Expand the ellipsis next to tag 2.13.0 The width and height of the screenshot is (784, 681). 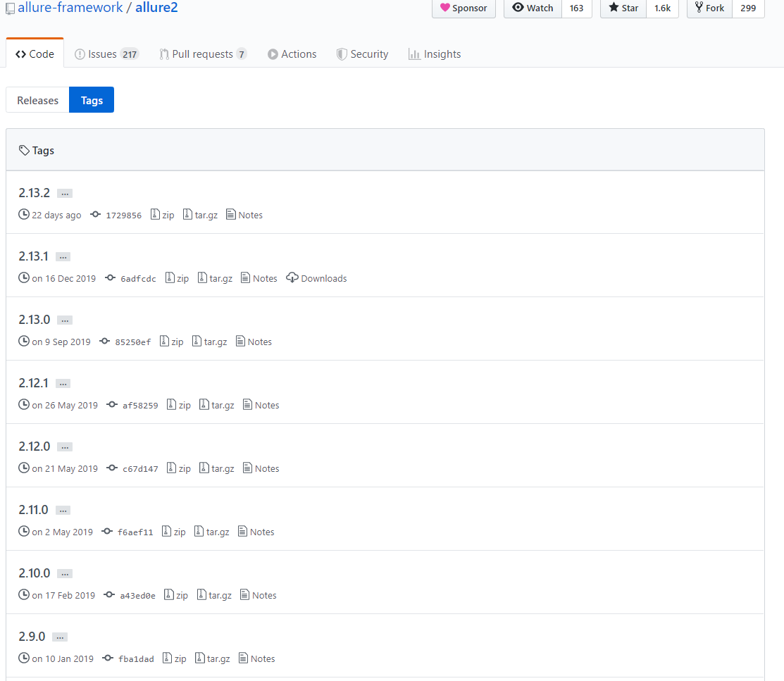click(65, 320)
